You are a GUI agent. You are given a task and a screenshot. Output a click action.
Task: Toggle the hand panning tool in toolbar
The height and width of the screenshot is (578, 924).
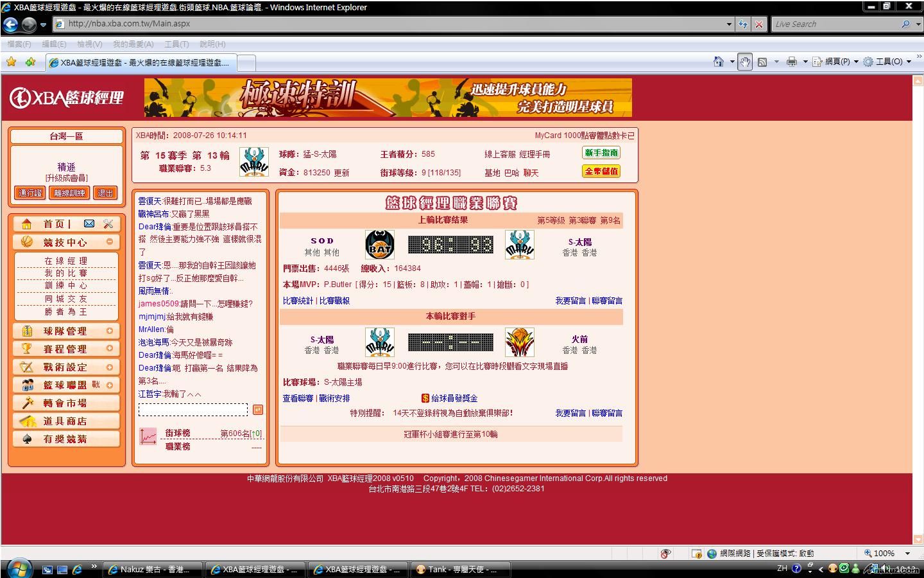(744, 62)
